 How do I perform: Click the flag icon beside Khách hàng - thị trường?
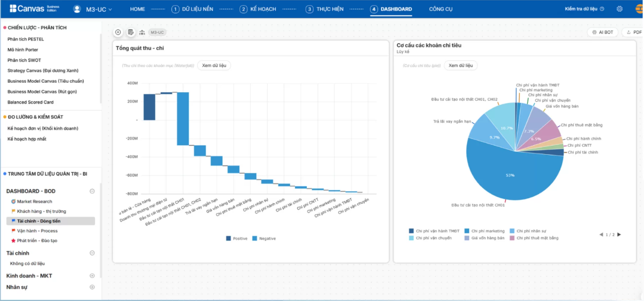click(x=13, y=211)
